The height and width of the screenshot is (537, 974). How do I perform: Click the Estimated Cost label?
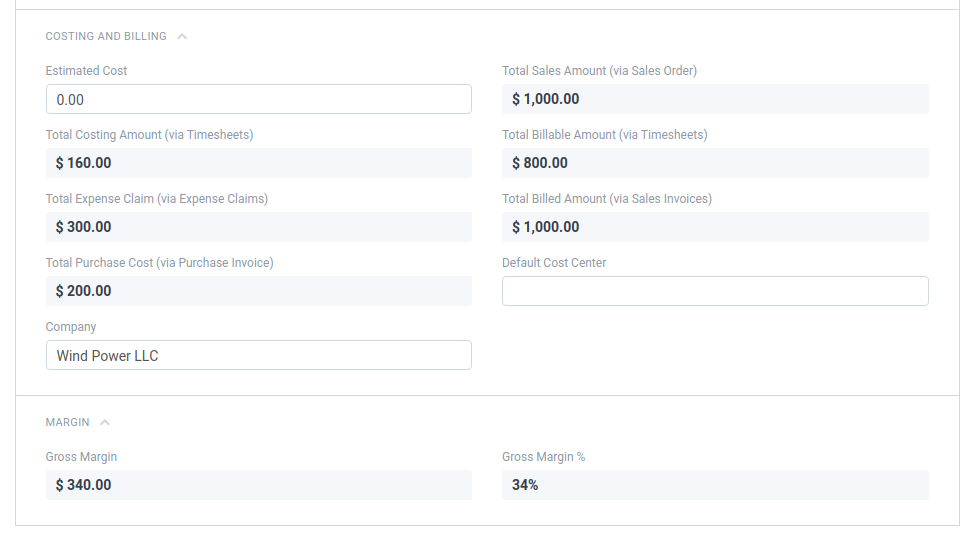click(86, 71)
